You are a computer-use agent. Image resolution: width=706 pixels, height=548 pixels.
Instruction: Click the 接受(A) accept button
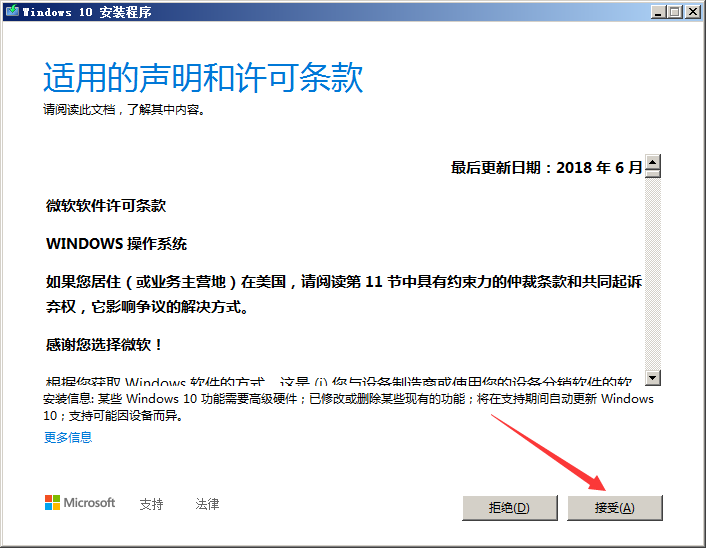click(614, 507)
